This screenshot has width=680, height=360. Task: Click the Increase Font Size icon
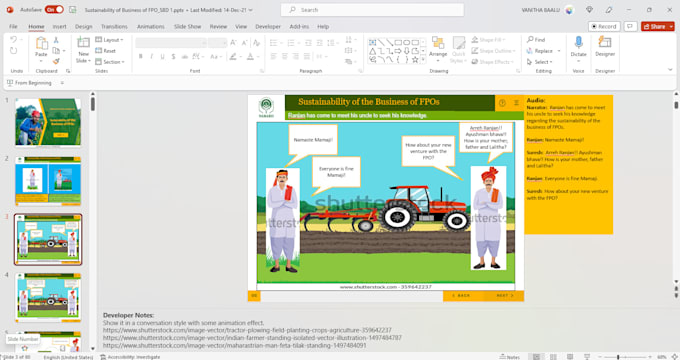(233, 43)
